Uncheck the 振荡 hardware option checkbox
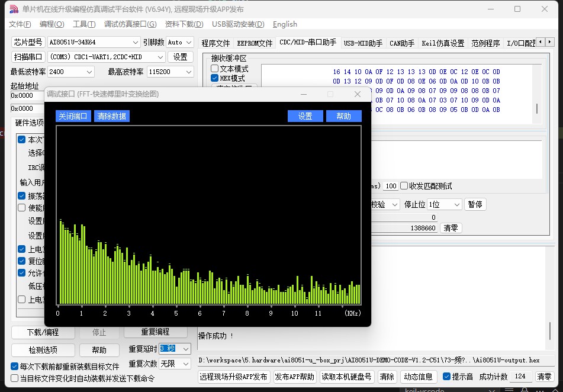The width and height of the screenshot is (563, 392). [x=21, y=196]
